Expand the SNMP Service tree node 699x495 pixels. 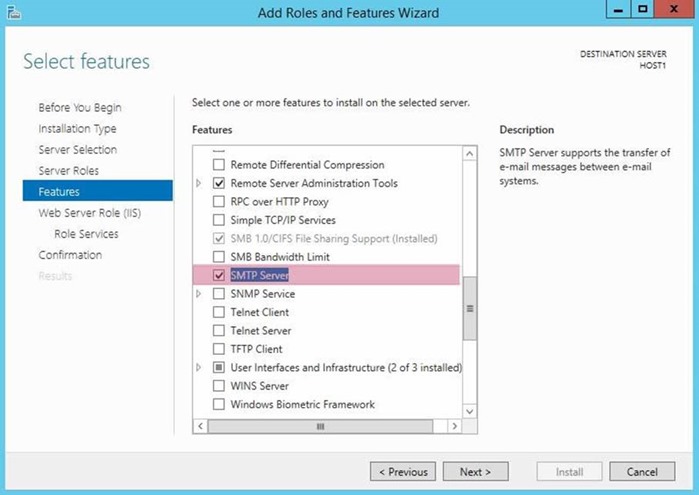[x=199, y=294]
